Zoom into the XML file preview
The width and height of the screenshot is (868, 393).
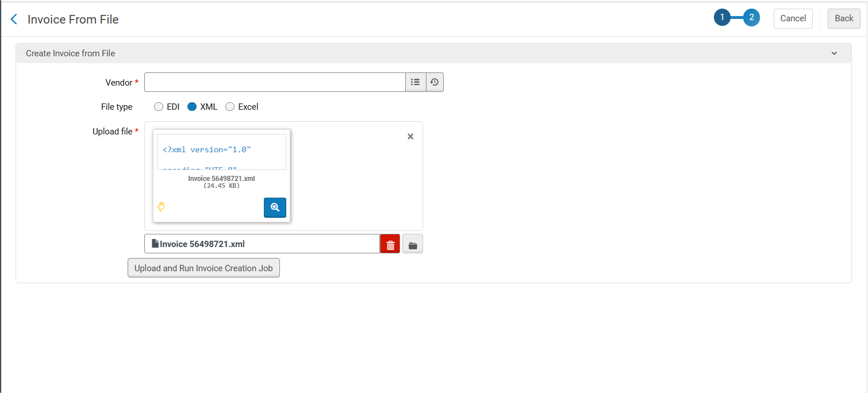[x=275, y=207]
